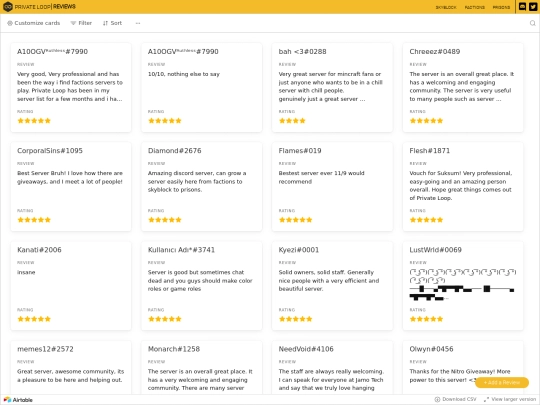Click the Private Loop logo icon
Screen dimensions: 540x405
(8, 7)
